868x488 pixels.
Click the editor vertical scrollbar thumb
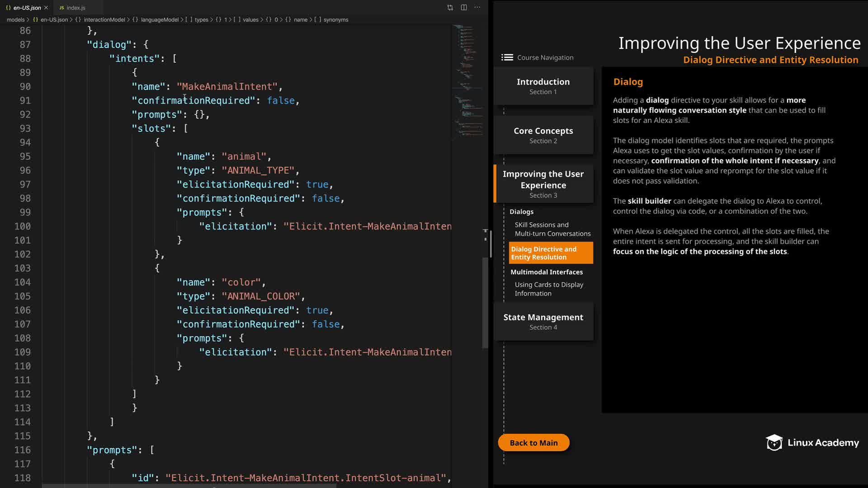(x=485, y=303)
